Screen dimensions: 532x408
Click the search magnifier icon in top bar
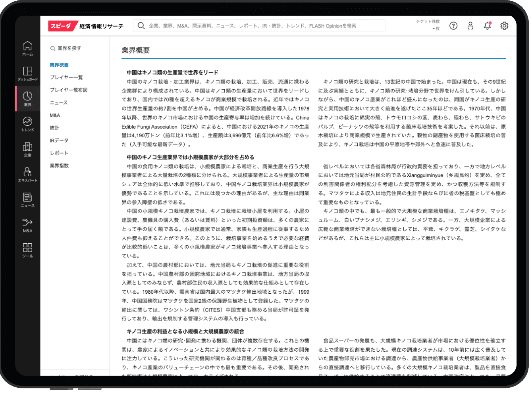pos(141,26)
